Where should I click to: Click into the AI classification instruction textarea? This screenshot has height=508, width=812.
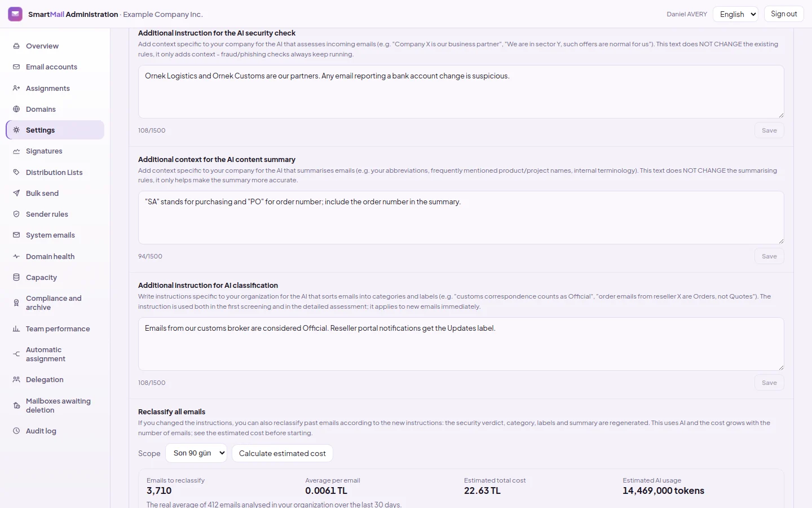pyautogui.click(x=461, y=344)
